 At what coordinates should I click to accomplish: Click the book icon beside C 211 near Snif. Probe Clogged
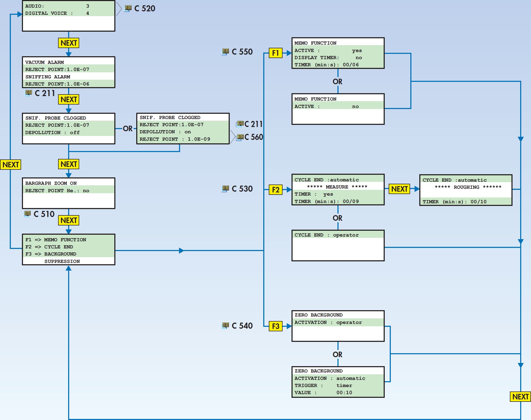pyautogui.click(x=240, y=124)
